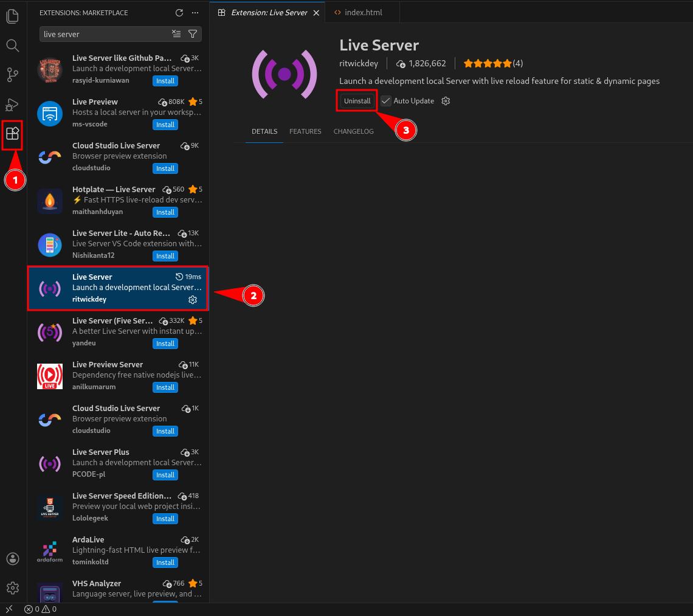Viewport: 693px width, 616px height.
Task: Toggle the Auto Update checkbox
Action: [x=386, y=101]
